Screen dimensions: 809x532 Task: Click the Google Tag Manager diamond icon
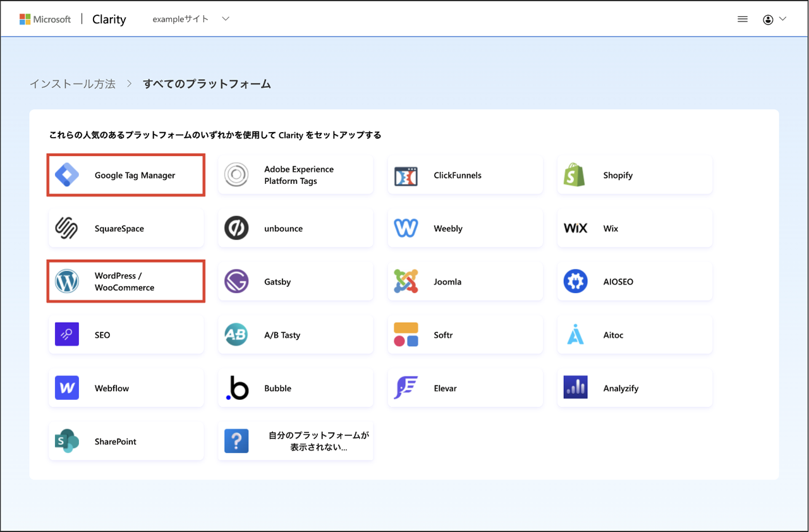point(67,175)
